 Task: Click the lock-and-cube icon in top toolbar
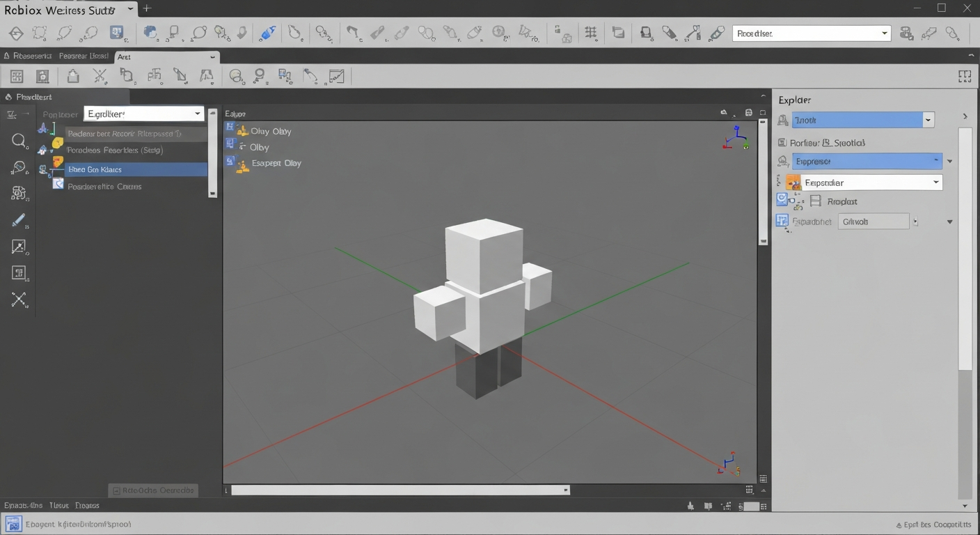(562, 33)
